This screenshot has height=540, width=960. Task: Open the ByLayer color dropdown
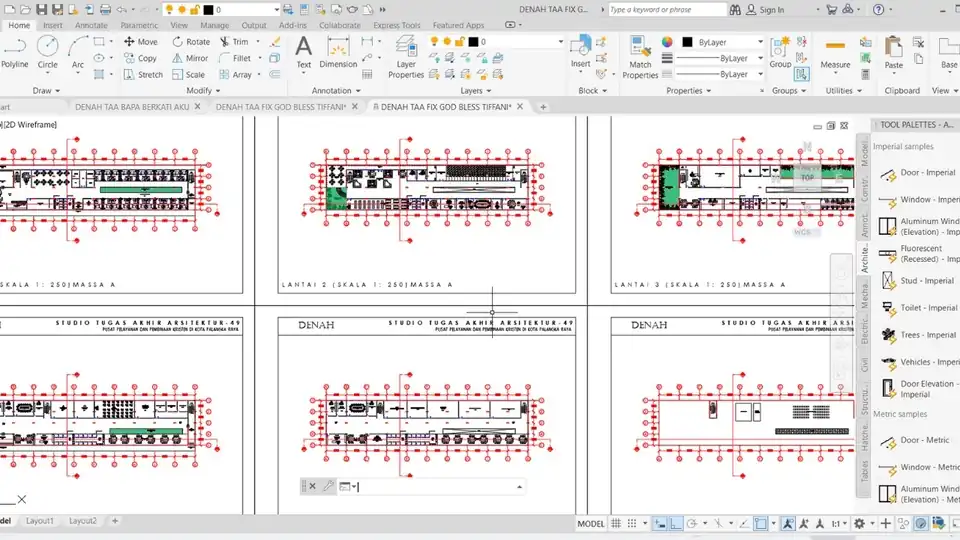[723, 42]
